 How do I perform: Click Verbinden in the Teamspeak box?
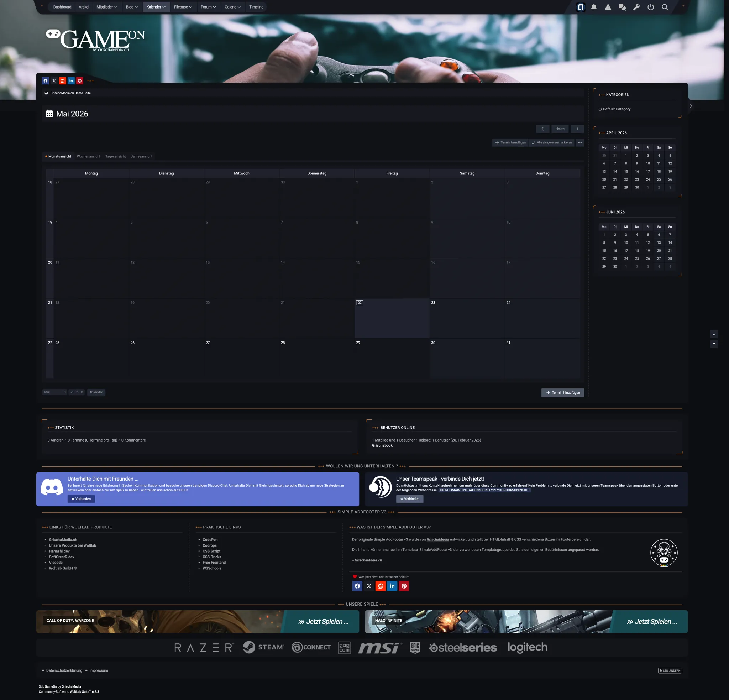click(409, 499)
